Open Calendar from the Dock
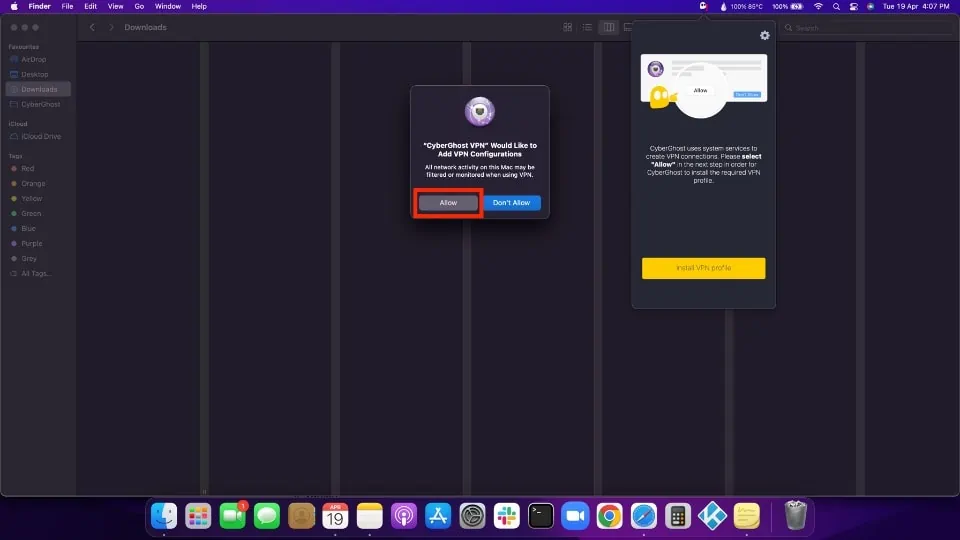The width and height of the screenshot is (960, 540). pos(336,516)
